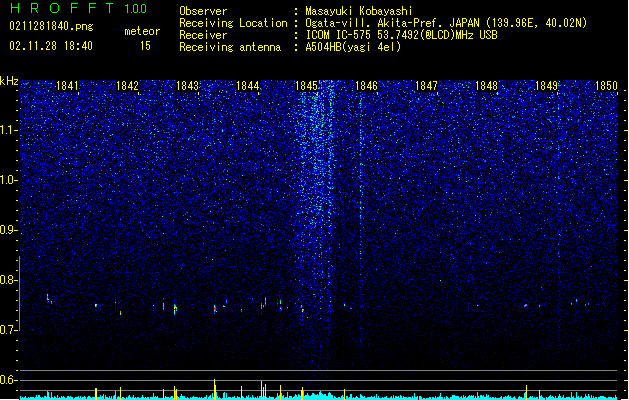Click the 1841 time marker

[67, 86]
